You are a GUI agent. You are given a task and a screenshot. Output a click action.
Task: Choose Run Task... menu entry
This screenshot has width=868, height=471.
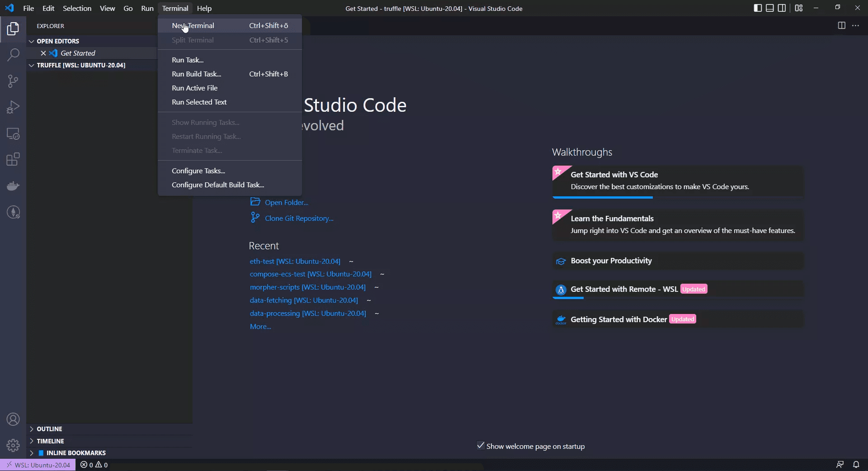click(x=230, y=60)
